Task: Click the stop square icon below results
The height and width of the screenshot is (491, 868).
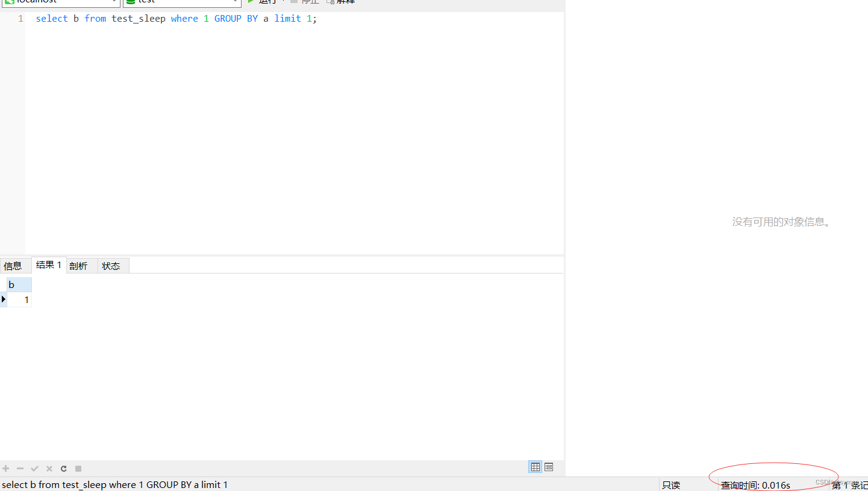Action: point(78,469)
